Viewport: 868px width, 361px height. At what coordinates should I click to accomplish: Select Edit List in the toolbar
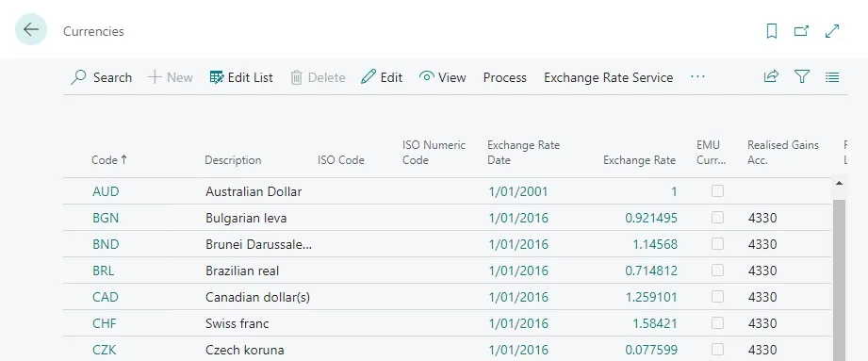241,77
